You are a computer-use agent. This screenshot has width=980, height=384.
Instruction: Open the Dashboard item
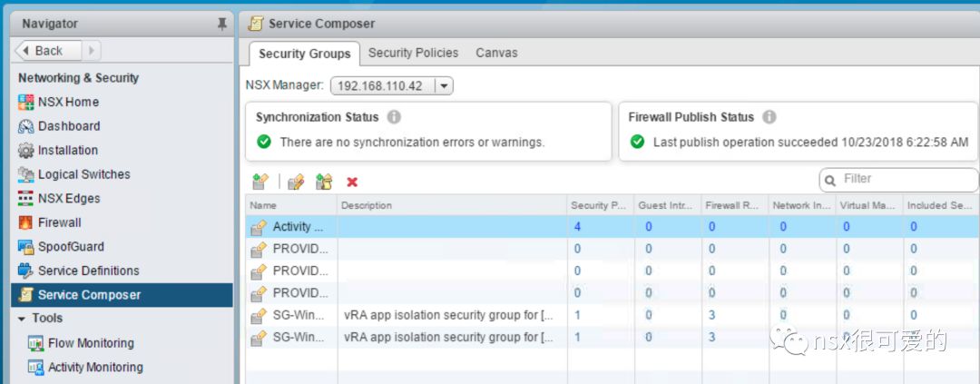(69, 126)
